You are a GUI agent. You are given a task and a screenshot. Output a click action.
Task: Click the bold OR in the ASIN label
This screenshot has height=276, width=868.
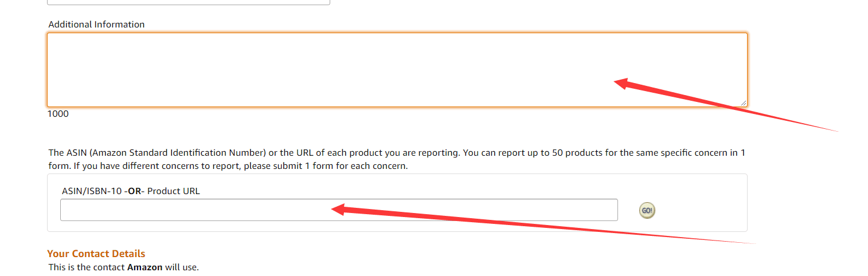134,191
